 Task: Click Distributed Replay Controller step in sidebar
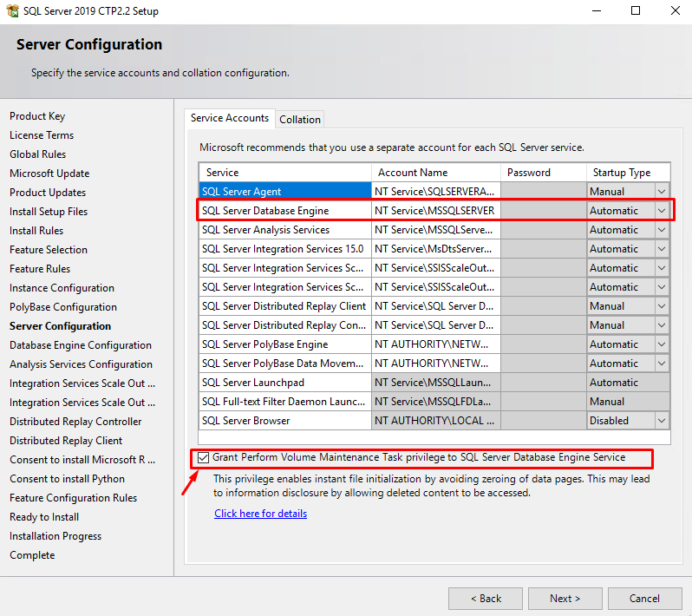75,422
